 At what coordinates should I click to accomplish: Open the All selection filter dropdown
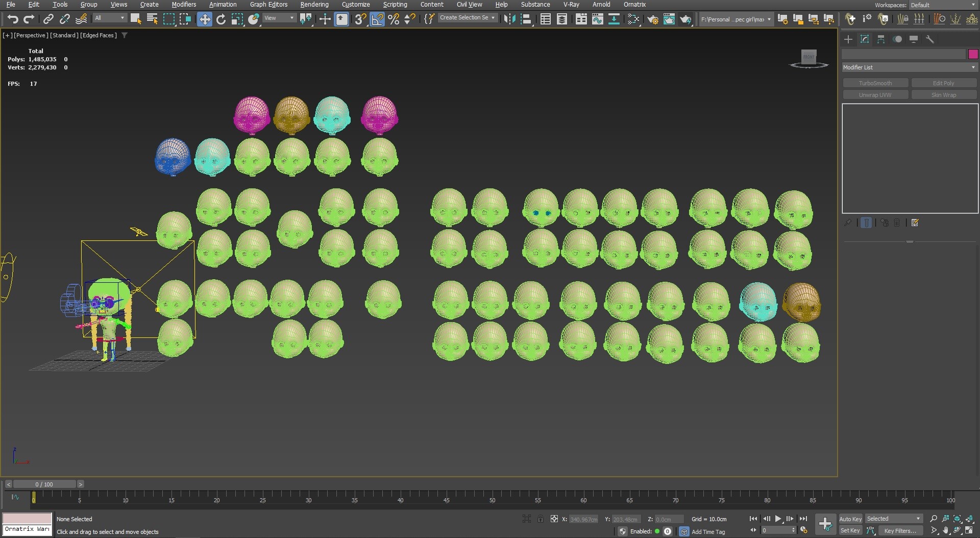[x=110, y=18]
